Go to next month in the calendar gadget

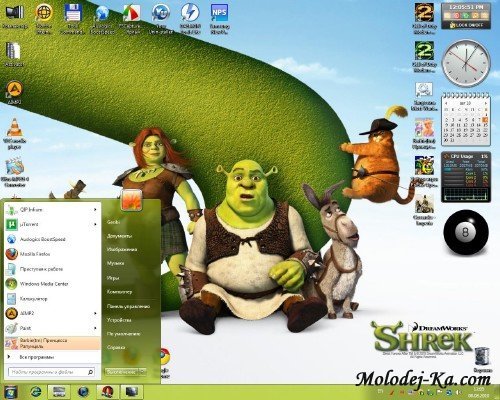click(485, 104)
